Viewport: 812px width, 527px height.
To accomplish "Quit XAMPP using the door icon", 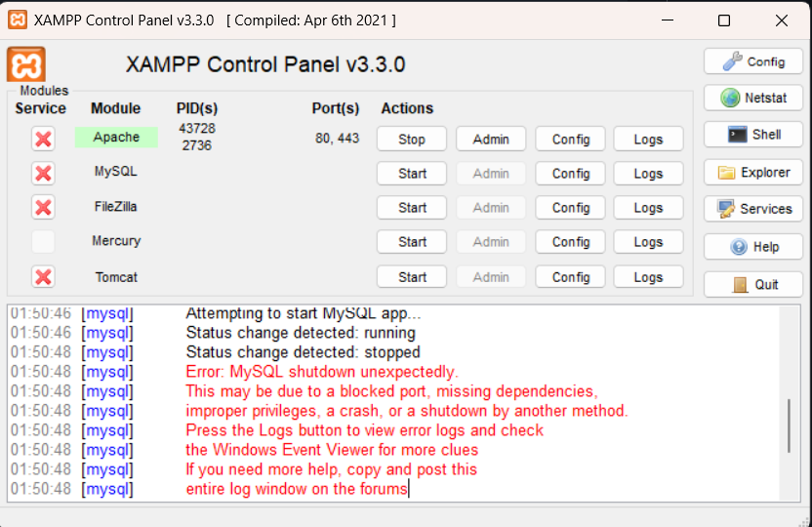I will tap(752, 284).
